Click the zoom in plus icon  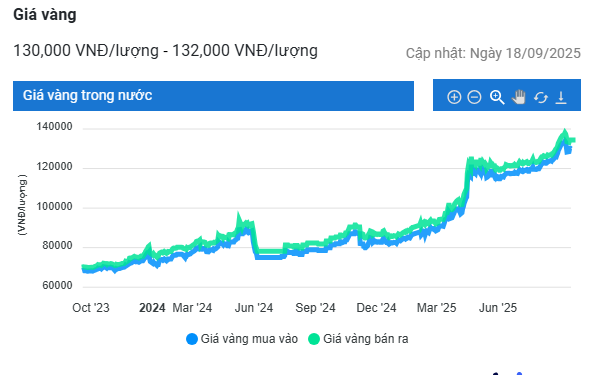pyautogui.click(x=454, y=97)
